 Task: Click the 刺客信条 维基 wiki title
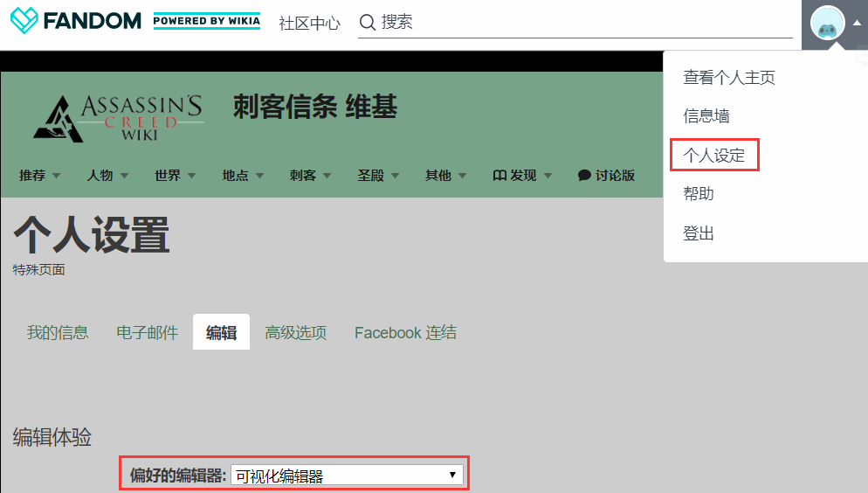pyautogui.click(x=315, y=107)
